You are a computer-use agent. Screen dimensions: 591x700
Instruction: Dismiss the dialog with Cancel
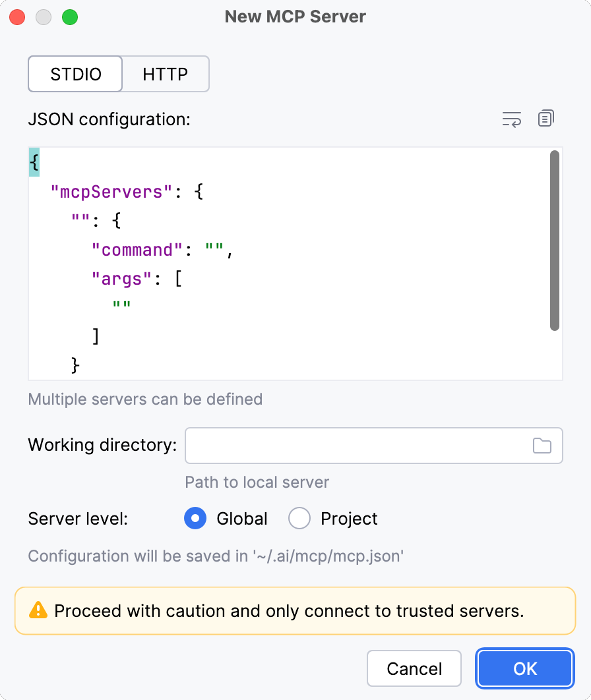tap(414, 668)
